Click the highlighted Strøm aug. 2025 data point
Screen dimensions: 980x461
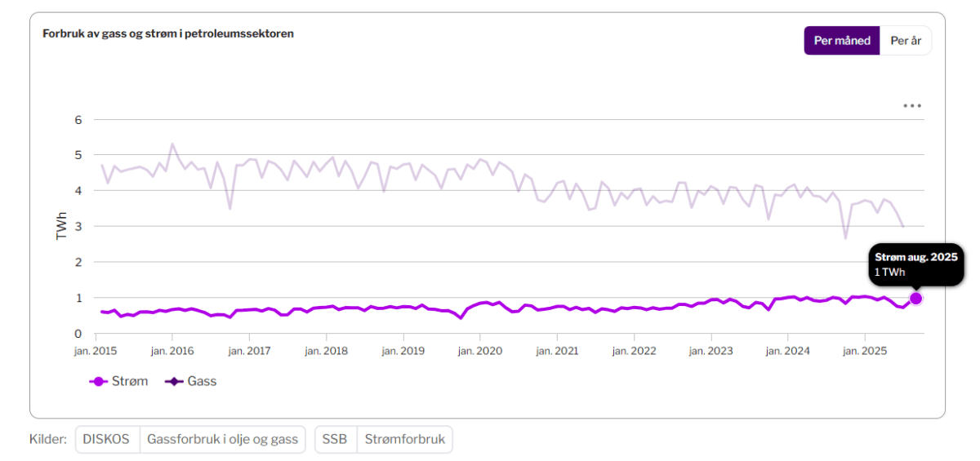pos(915,299)
